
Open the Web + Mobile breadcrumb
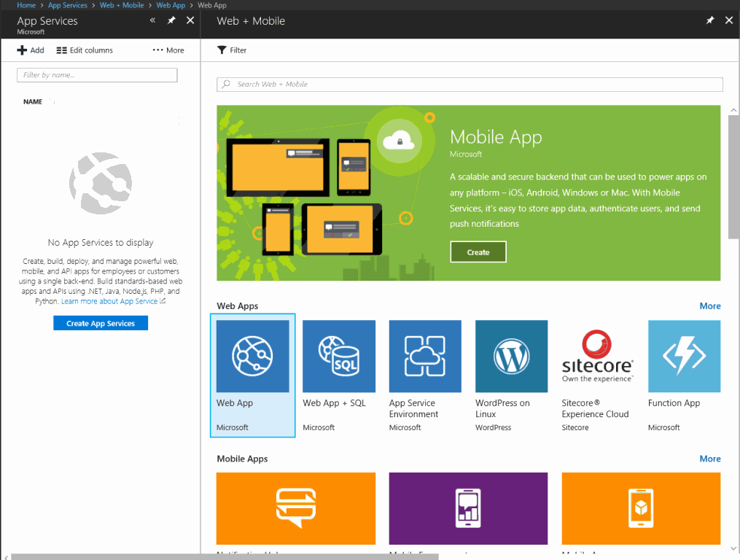pyautogui.click(x=122, y=5)
